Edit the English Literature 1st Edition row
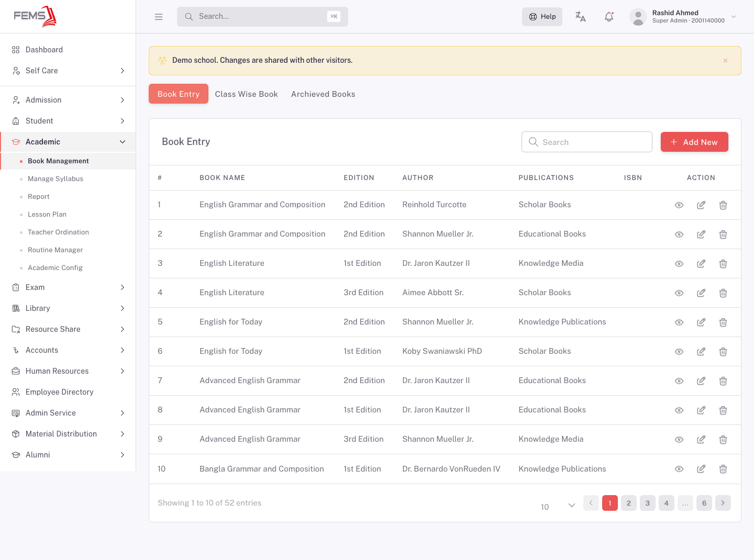The width and height of the screenshot is (754, 560). click(x=701, y=264)
